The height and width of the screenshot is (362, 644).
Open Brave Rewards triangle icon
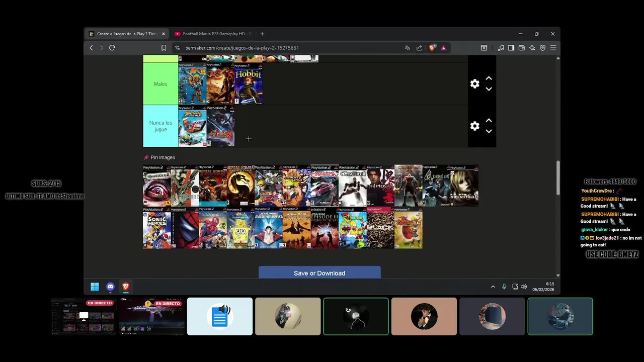pos(443,48)
